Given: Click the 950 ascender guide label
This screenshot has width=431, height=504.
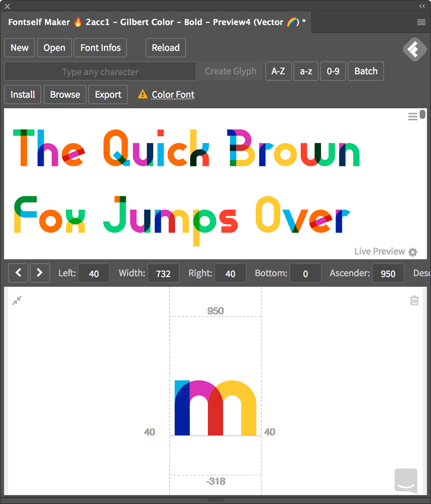Looking at the screenshot, I should (215, 311).
